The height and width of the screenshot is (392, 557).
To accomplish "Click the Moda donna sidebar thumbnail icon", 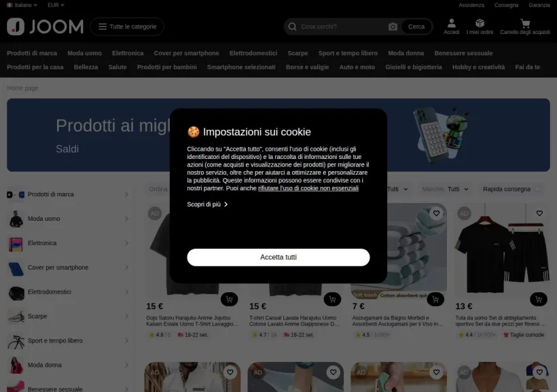I will tap(16, 366).
